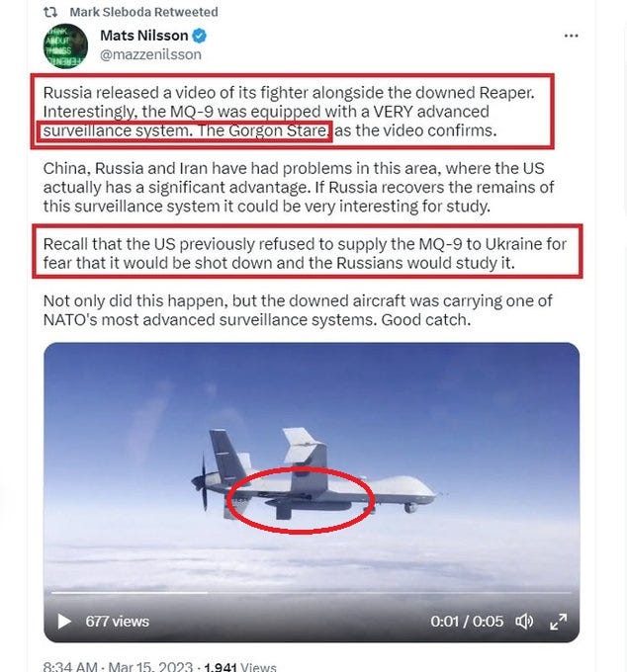
Task: Click the Mark Sleboda Retweeted label
Action: 143,12
